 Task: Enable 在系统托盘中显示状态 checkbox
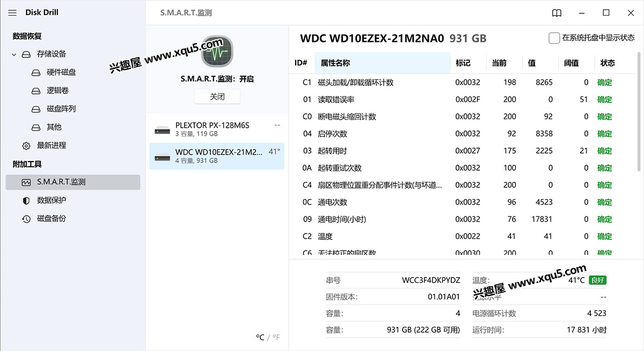(x=554, y=38)
